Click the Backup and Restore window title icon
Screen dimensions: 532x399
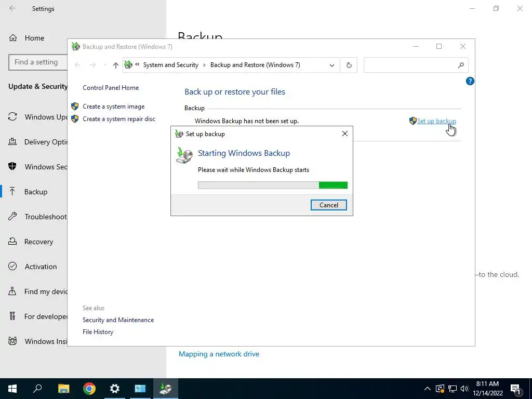tap(76, 46)
